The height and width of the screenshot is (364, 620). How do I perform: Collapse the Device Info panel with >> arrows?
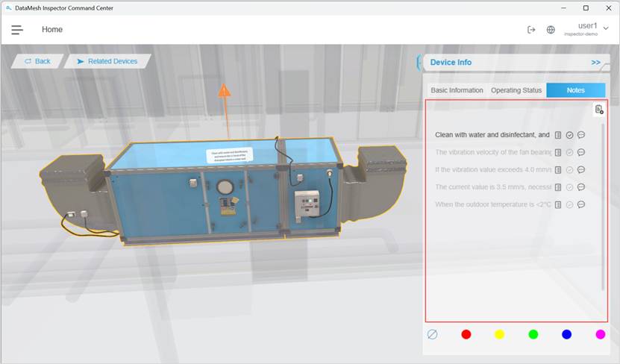point(595,63)
